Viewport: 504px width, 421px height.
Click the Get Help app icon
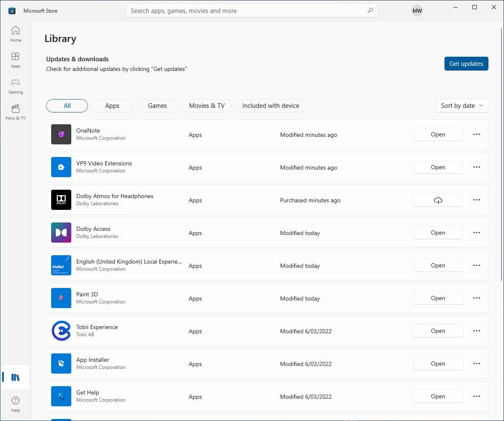(x=61, y=396)
